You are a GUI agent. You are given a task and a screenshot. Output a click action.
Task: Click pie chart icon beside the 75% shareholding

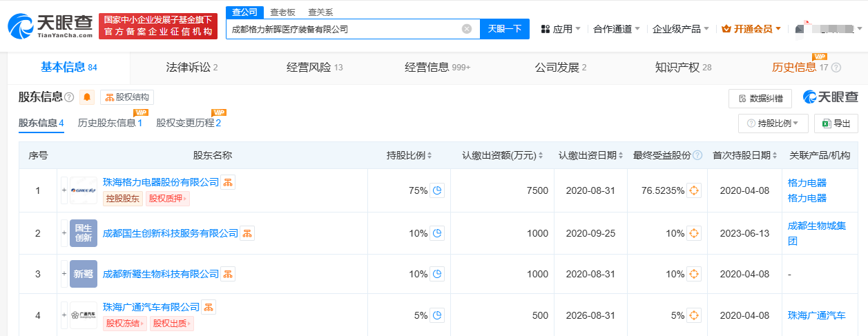click(x=436, y=190)
